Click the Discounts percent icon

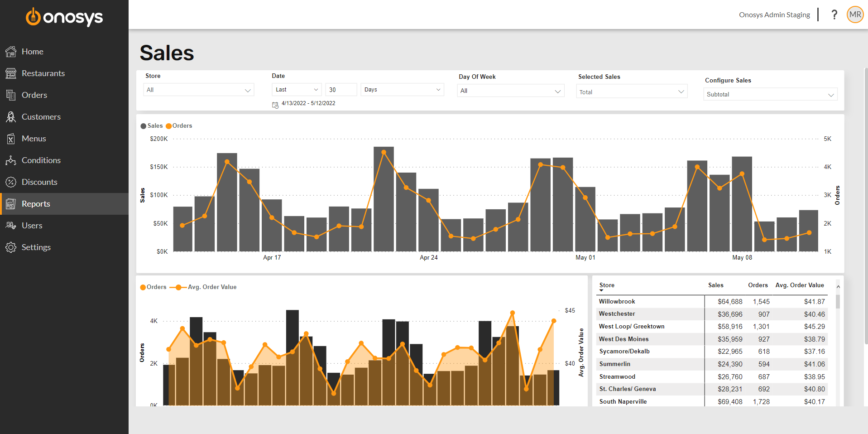coord(11,182)
